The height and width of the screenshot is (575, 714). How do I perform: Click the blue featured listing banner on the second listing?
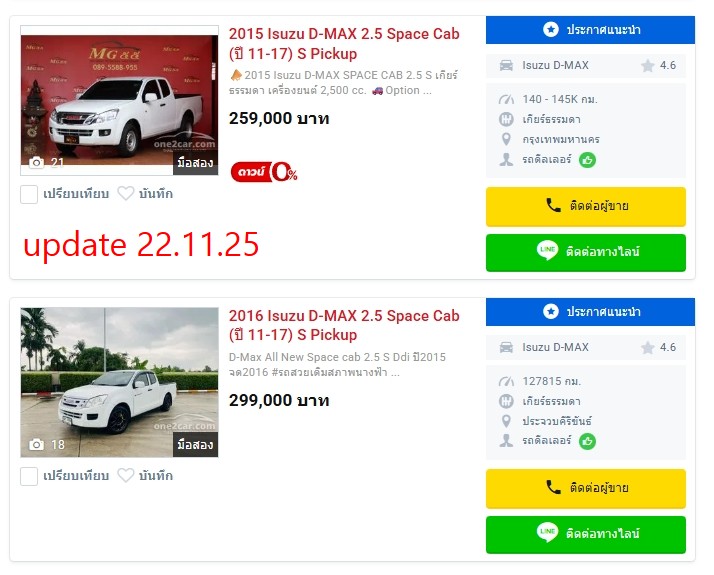[x=590, y=312]
